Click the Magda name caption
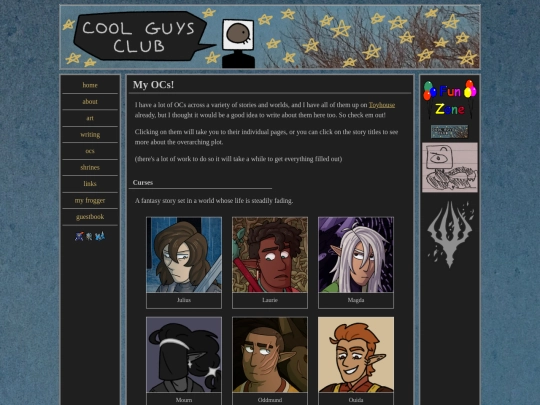 tap(356, 300)
